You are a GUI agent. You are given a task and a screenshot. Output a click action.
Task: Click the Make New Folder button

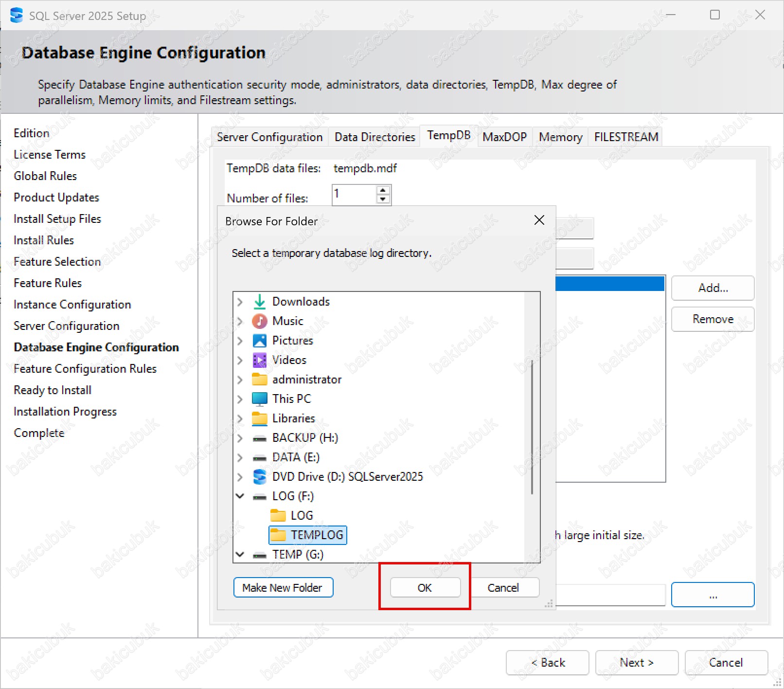[283, 587]
